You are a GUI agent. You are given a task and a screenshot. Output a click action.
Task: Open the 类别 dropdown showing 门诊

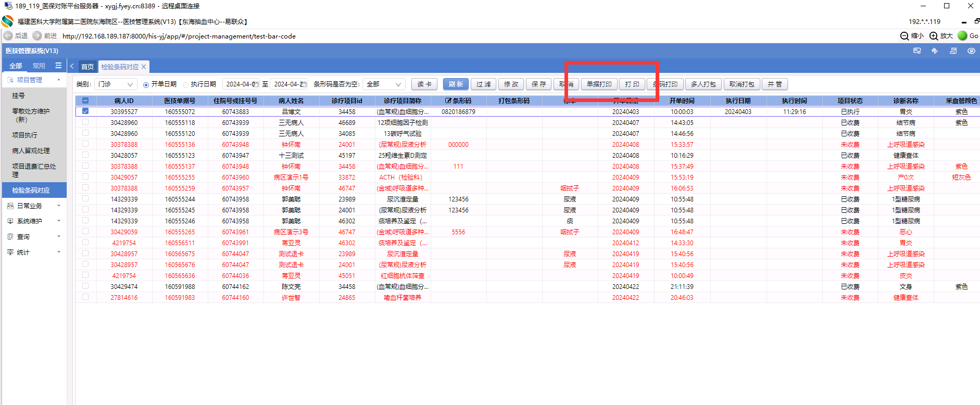coord(116,84)
